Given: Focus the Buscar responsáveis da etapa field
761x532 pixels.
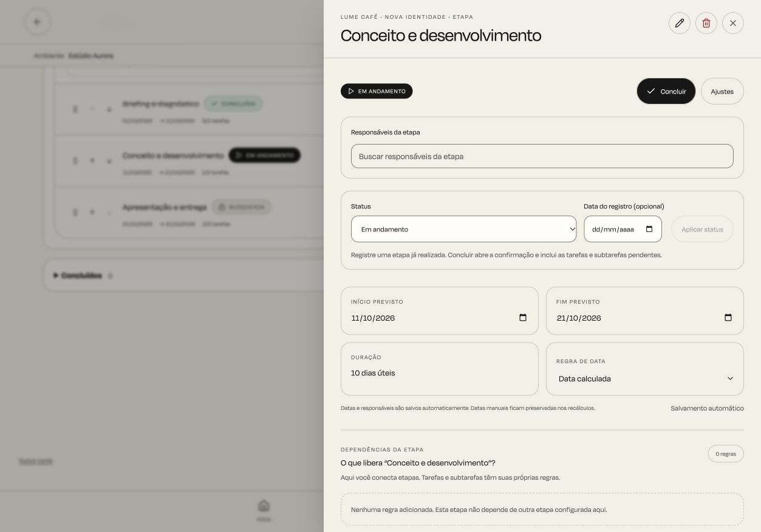Looking at the screenshot, I should pos(542,156).
